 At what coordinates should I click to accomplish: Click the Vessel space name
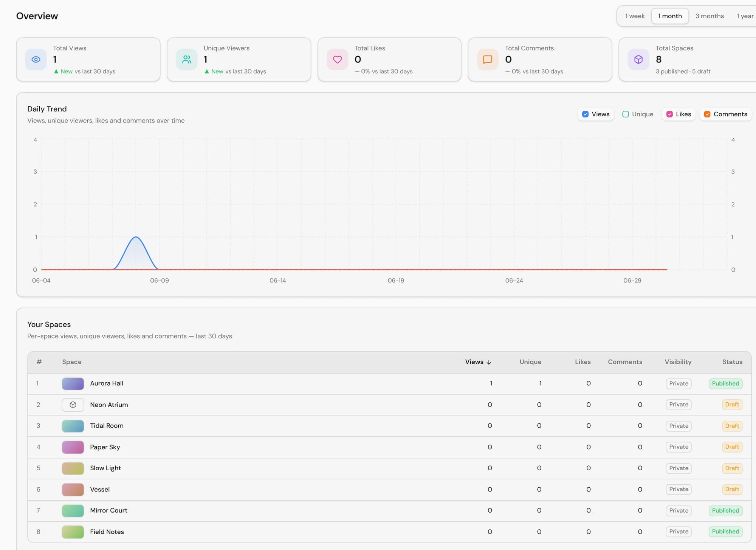(100, 490)
